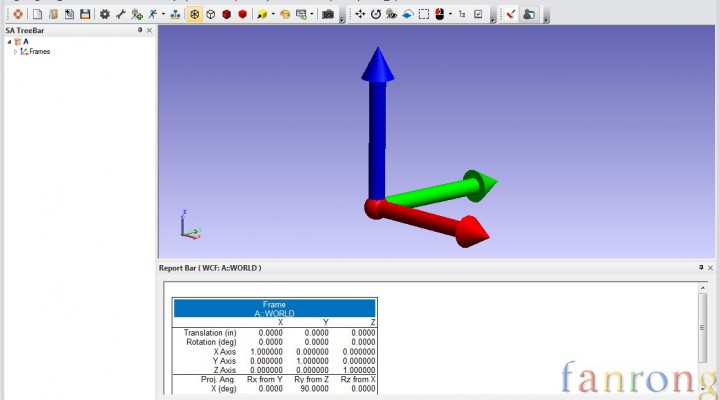Close the Report Bar panel

710,268
